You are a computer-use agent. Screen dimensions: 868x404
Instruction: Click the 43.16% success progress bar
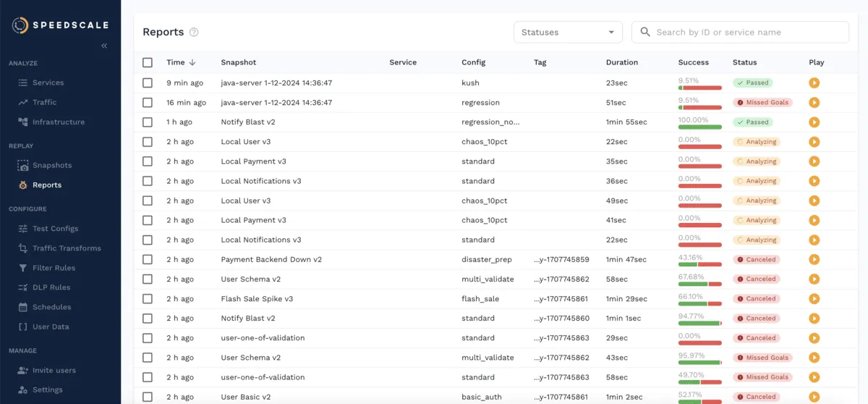point(700,264)
